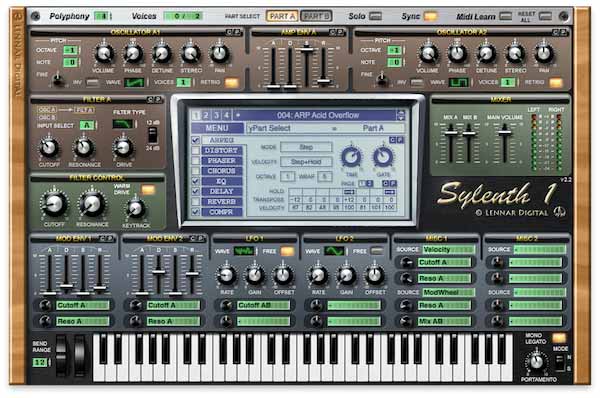Open Oscillator A2 Wave selector
This screenshot has height=398, width=600.
click(458, 82)
